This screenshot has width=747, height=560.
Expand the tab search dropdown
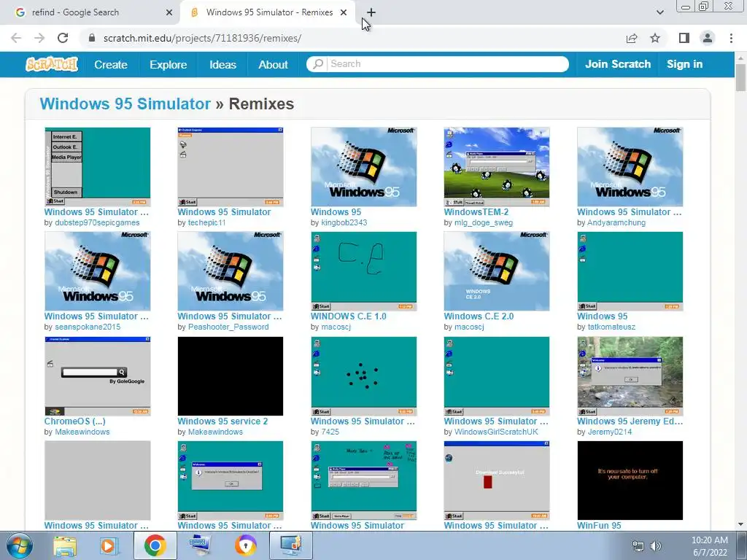[659, 12]
